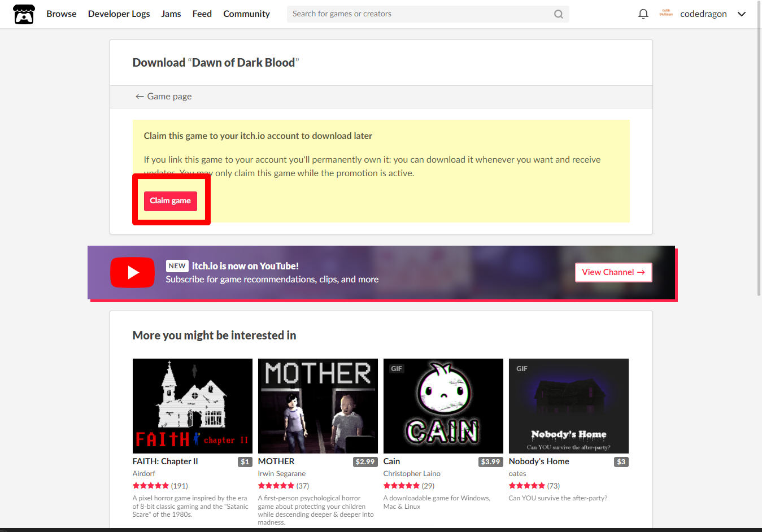Viewport: 762px width, 532px height.
Task: Open the Community page
Action: pos(246,14)
